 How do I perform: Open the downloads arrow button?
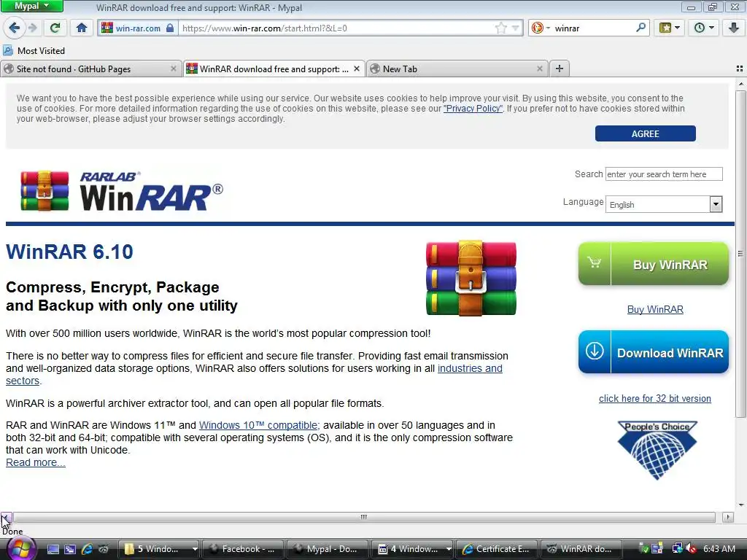[734, 28]
